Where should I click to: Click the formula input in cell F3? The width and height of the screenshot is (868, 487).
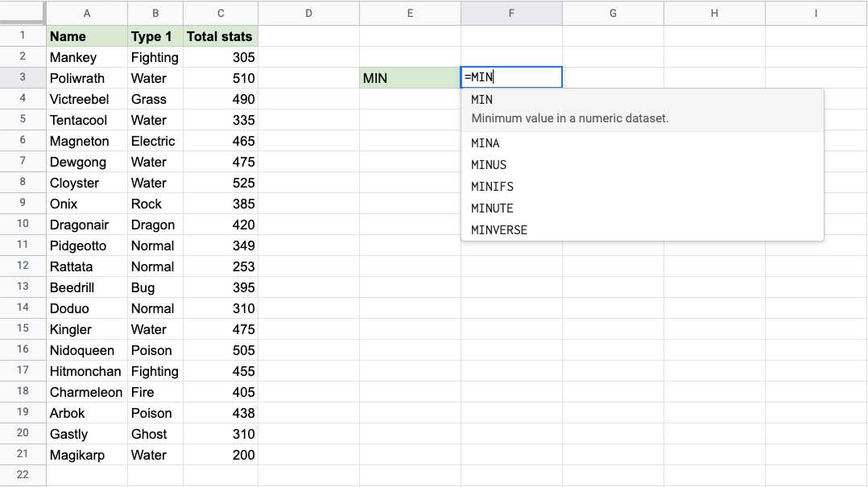[511, 77]
